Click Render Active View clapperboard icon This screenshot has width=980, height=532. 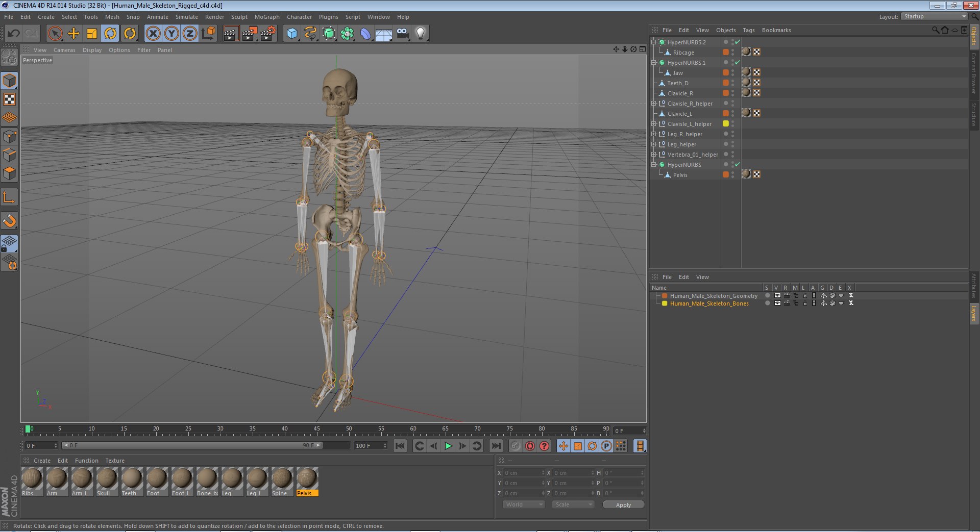coord(231,34)
